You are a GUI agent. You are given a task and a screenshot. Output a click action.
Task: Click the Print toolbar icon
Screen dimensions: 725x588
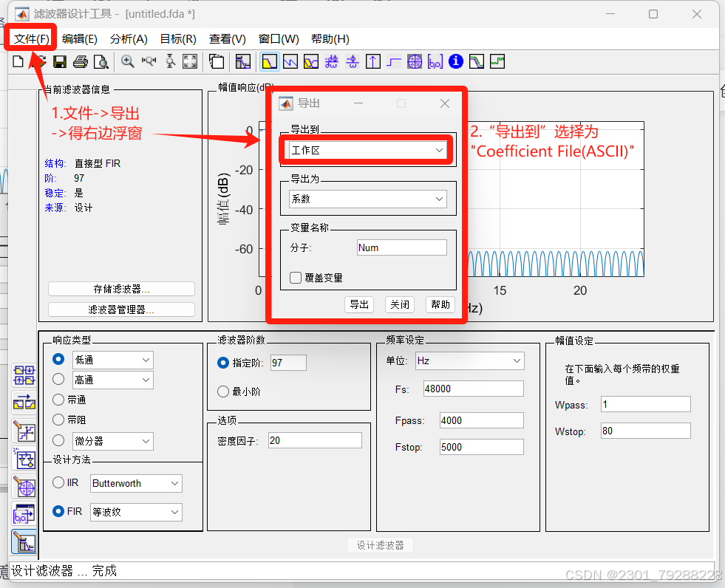(x=80, y=61)
